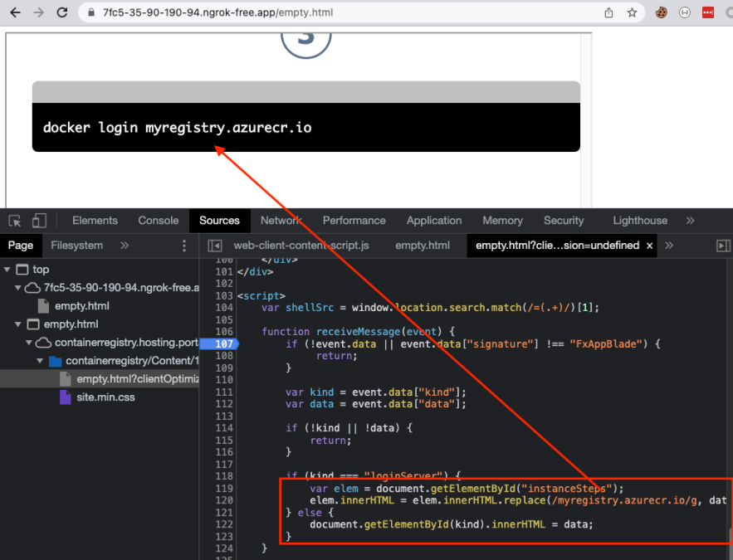
Task: Add a breakpoint on line 122
Action: 224,524
